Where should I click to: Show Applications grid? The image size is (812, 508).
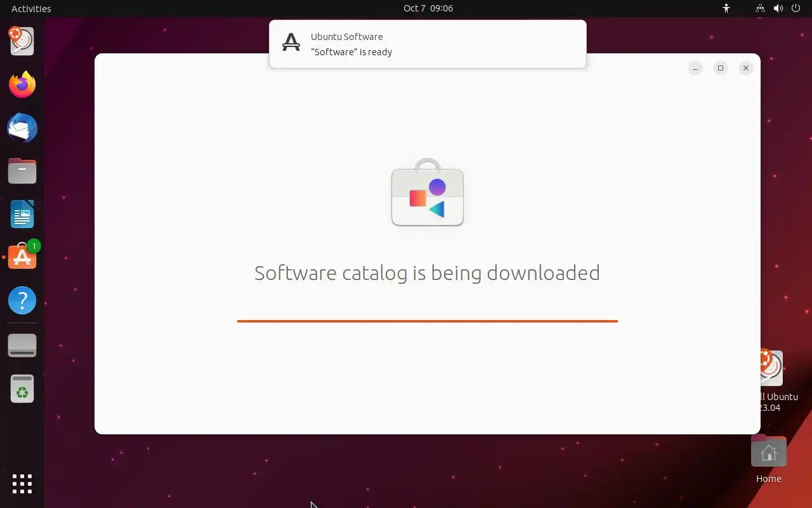(22, 483)
